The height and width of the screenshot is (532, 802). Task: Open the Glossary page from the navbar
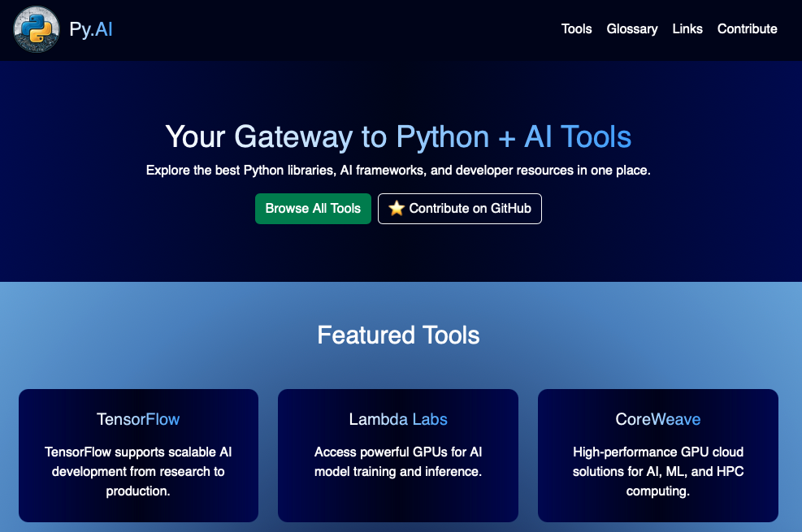[632, 29]
